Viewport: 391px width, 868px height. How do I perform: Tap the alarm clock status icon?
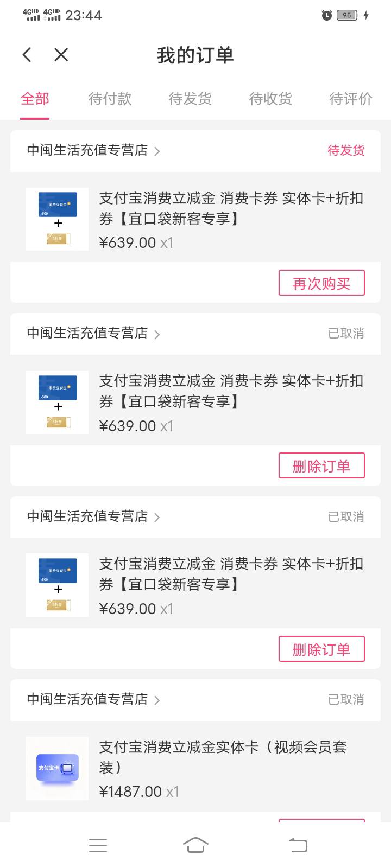(x=327, y=15)
